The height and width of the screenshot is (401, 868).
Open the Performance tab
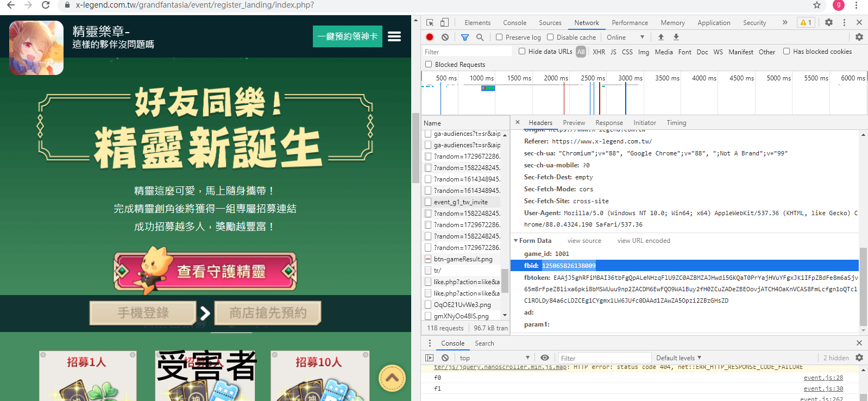point(630,22)
